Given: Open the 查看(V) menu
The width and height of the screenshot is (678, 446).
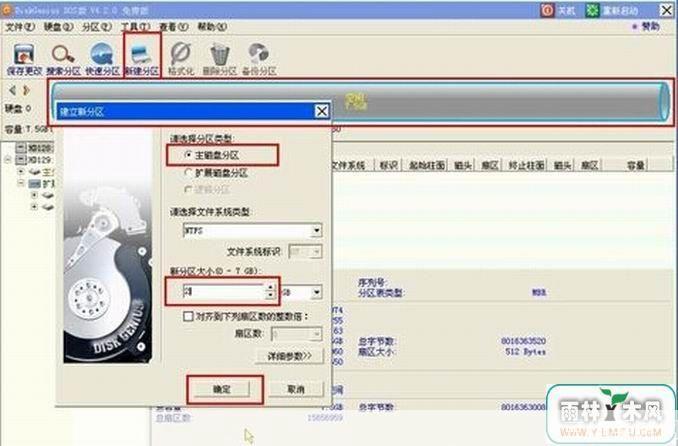Looking at the screenshot, I should (x=173, y=27).
